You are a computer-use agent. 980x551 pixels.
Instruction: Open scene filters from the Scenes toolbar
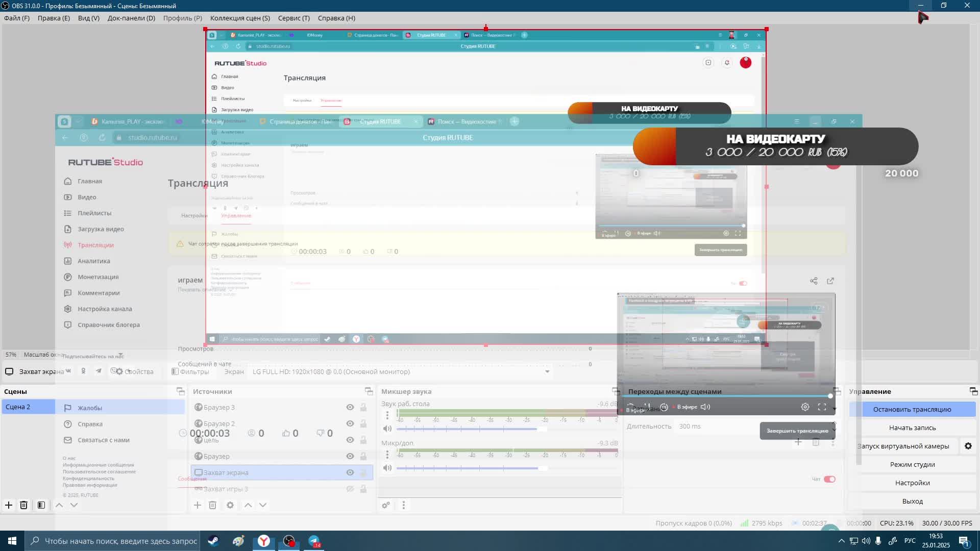pos(41,505)
